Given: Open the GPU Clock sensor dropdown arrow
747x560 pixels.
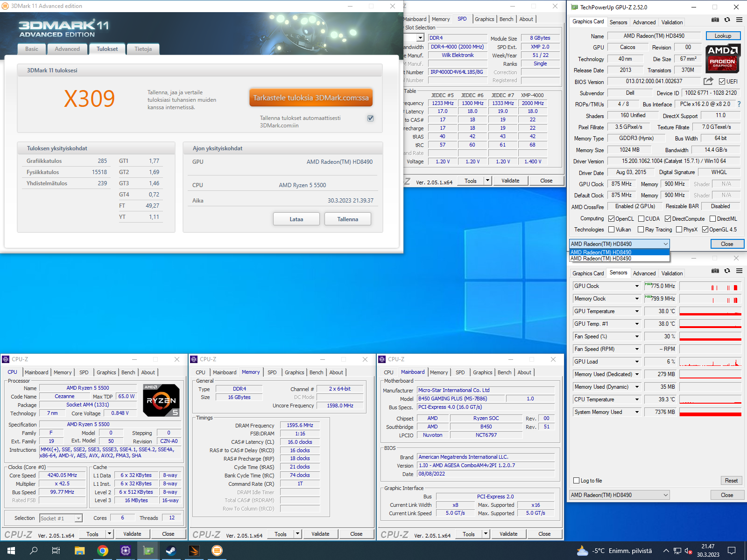Looking at the screenshot, I should 637,286.
